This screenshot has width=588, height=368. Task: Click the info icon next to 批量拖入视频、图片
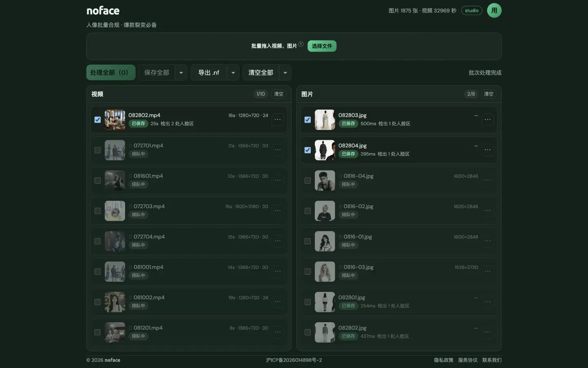point(301,44)
